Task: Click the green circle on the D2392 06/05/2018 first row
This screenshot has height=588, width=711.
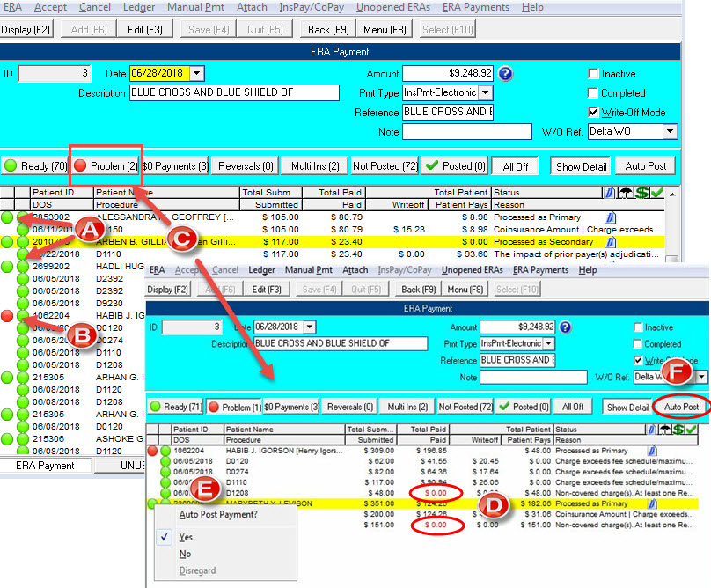Action: [23, 278]
